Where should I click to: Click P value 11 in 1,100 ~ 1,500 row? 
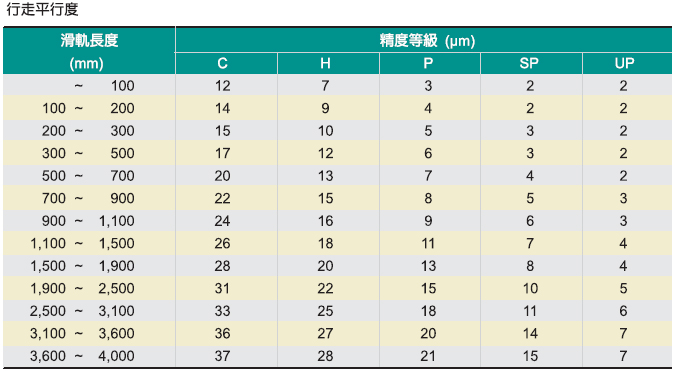coord(428,244)
